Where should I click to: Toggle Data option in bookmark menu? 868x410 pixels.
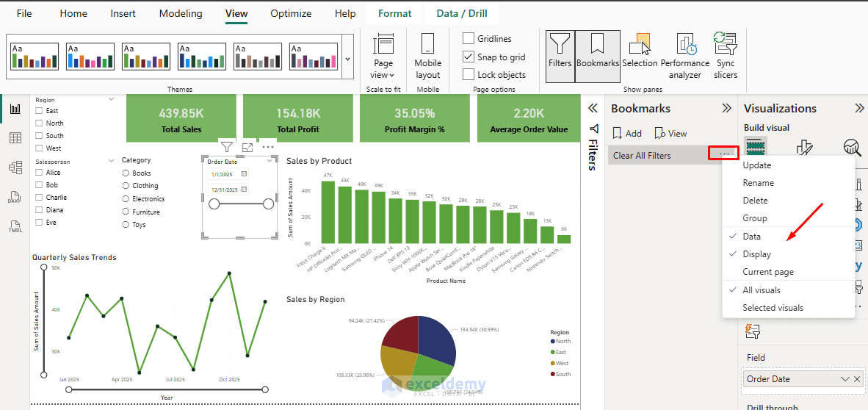tap(788, 236)
